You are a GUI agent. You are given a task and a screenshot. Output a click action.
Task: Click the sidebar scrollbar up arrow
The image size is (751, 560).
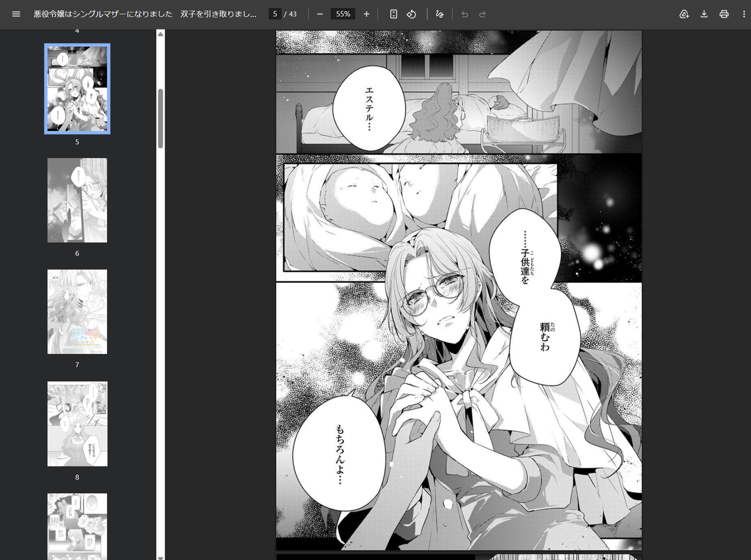click(x=161, y=34)
